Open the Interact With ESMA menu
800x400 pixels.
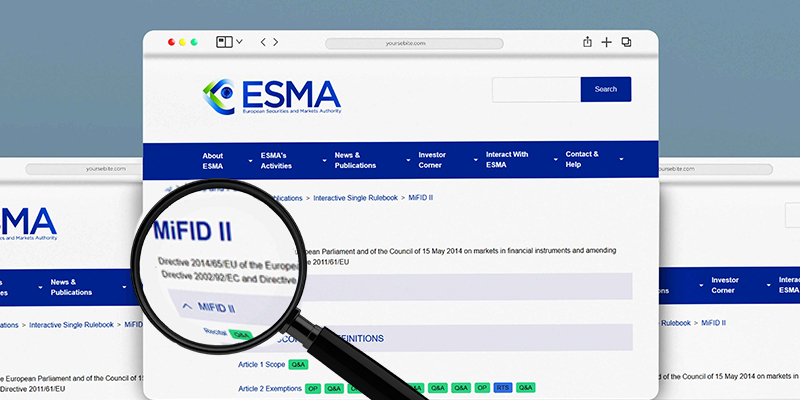[507, 159]
